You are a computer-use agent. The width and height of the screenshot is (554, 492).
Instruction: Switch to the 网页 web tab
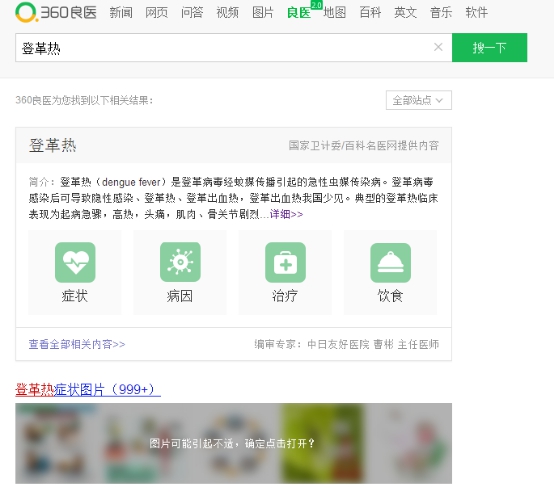(x=157, y=13)
